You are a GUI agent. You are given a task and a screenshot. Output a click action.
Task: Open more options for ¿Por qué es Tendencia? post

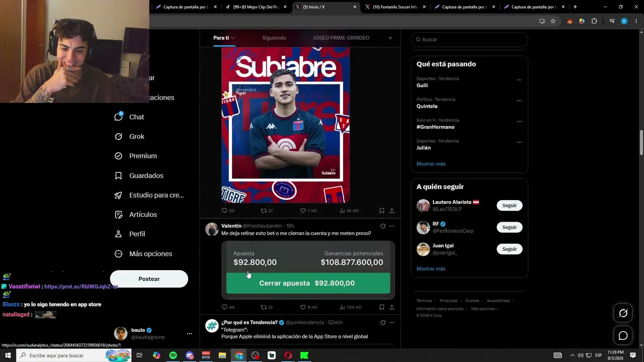coord(392,322)
